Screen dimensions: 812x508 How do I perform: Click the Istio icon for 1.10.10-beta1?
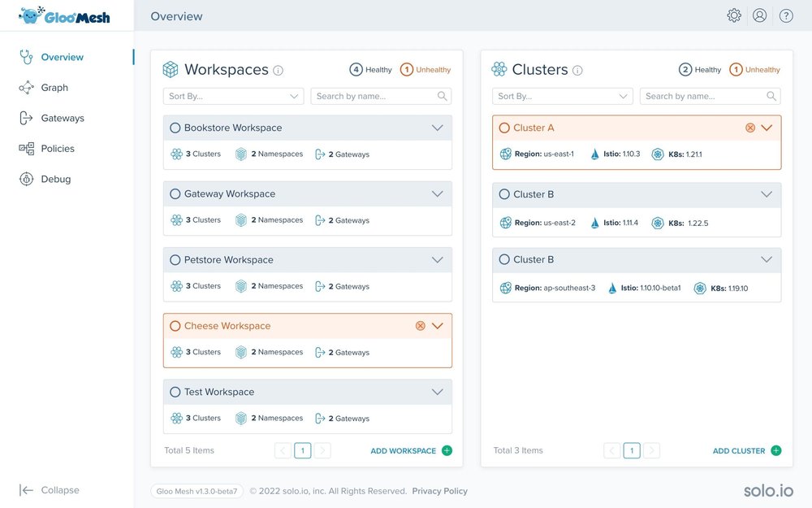pyautogui.click(x=612, y=289)
